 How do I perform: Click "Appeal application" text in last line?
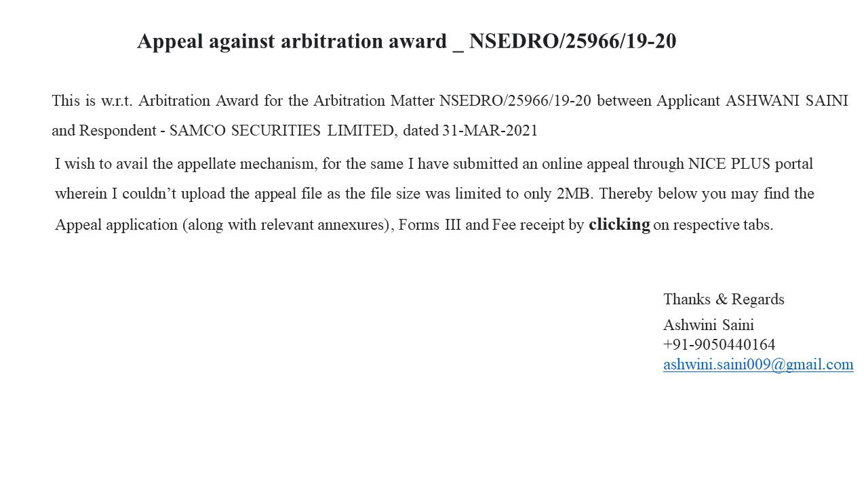pyautogui.click(x=117, y=225)
